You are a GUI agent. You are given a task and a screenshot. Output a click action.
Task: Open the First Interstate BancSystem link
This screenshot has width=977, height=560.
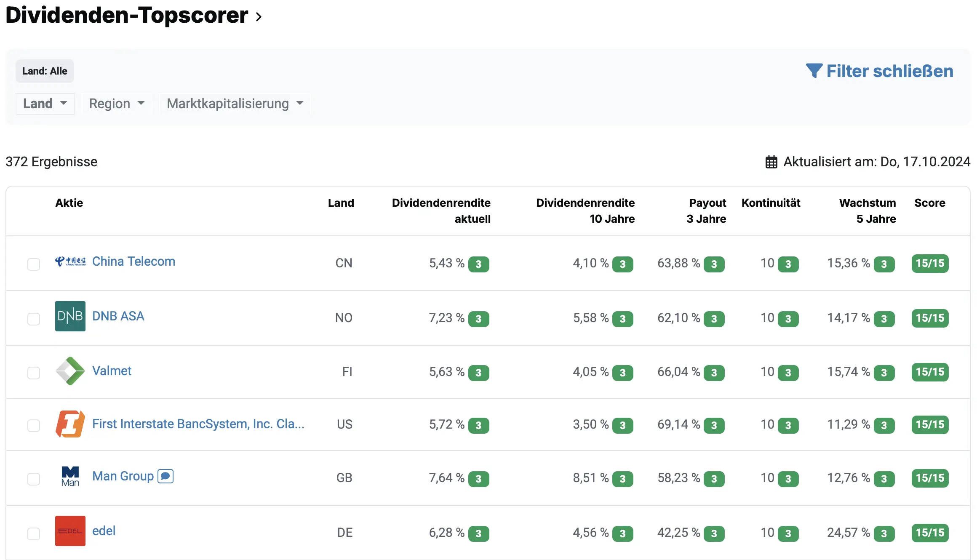click(x=198, y=424)
